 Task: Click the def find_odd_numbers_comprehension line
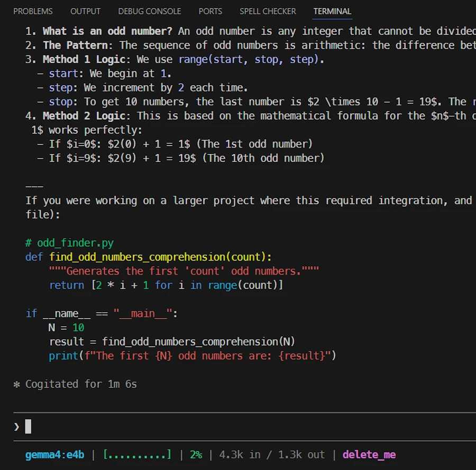point(149,257)
